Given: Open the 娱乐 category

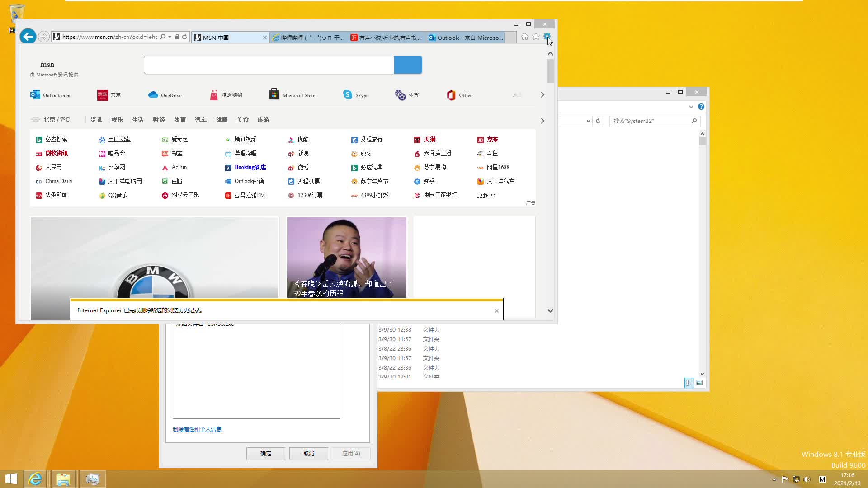Looking at the screenshot, I should pos(117,120).
